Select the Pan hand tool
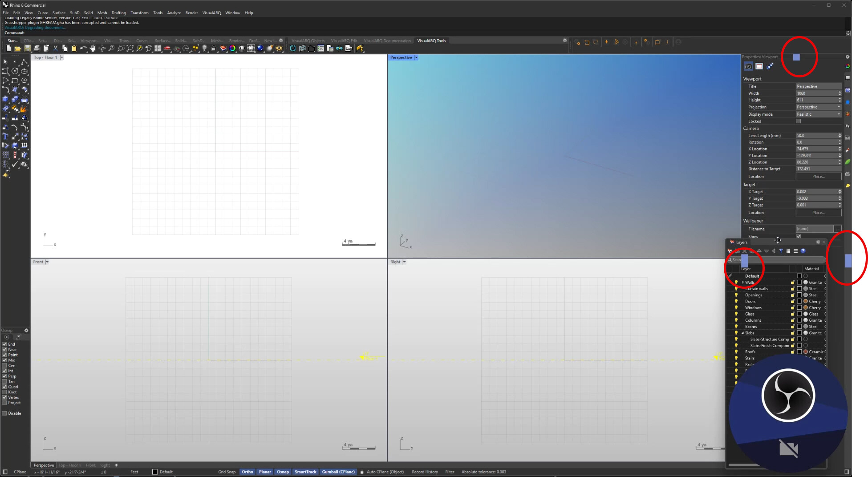The image size is (868, 477). pyautogui.click(x=93, y=49)
